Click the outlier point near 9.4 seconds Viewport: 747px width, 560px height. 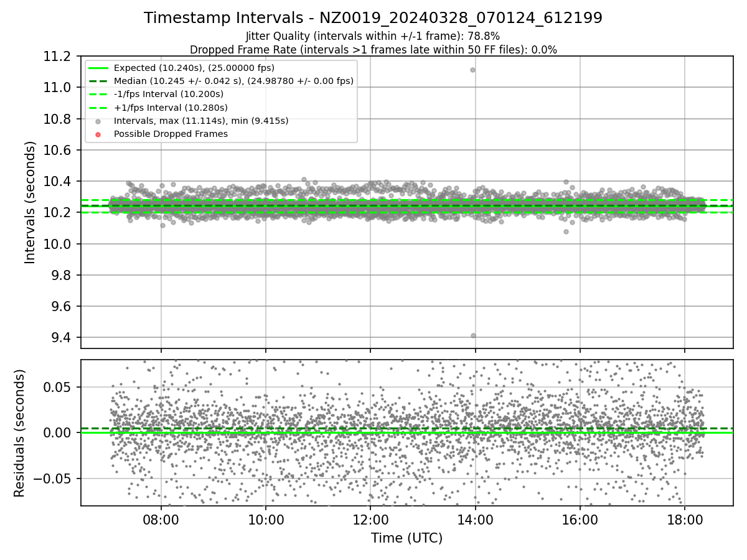(473, 335)
